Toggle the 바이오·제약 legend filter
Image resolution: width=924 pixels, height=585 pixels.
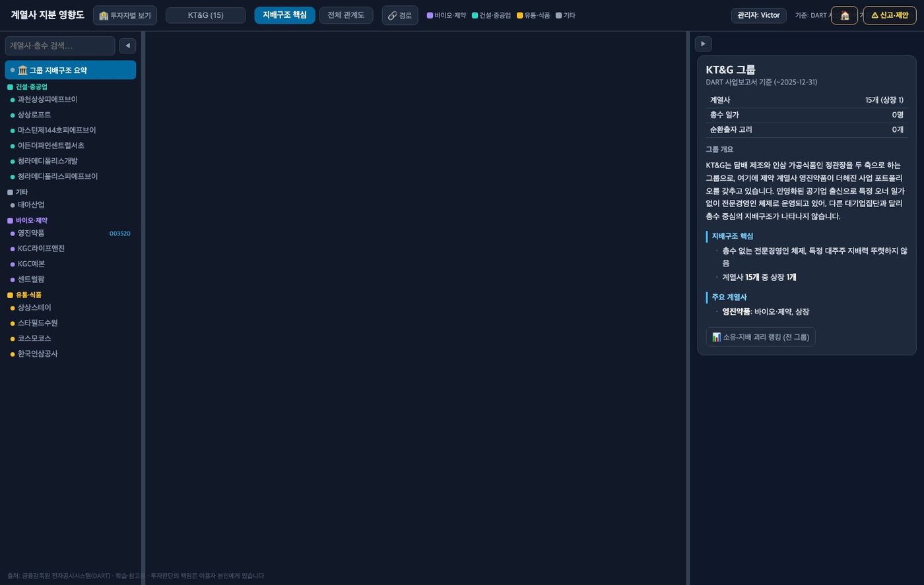tap(446, 15)
